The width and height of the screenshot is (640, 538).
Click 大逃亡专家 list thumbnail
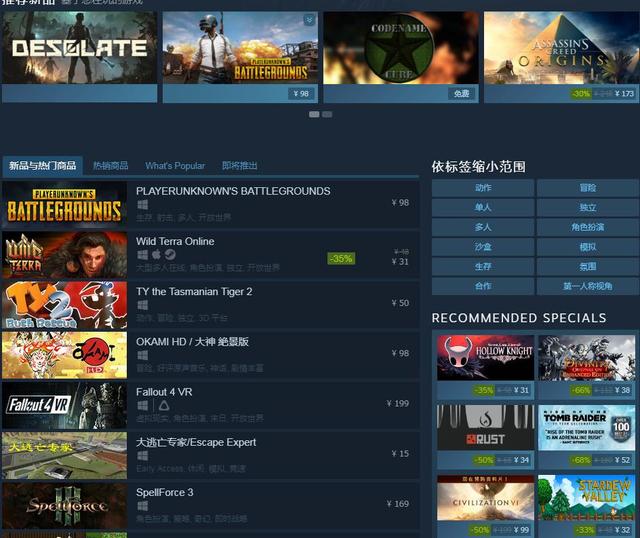pyautogui.click(x=64, y=456)
